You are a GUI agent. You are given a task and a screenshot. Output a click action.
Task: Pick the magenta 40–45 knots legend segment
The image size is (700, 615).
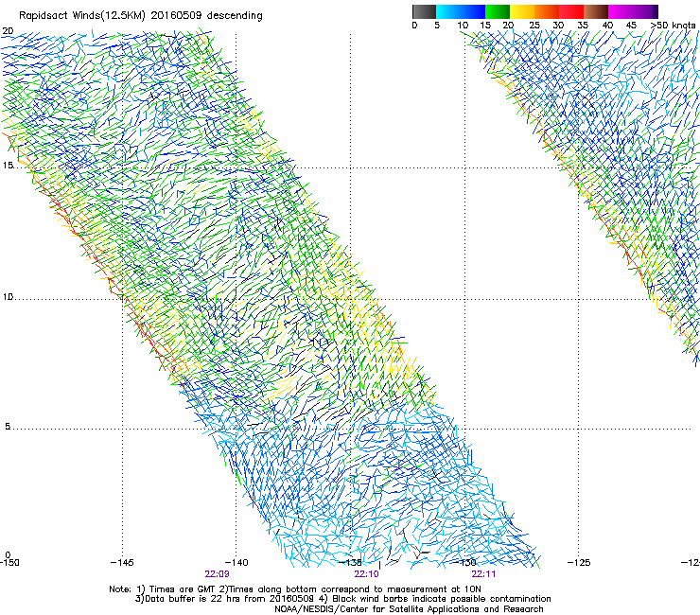[x=621, y=11]
